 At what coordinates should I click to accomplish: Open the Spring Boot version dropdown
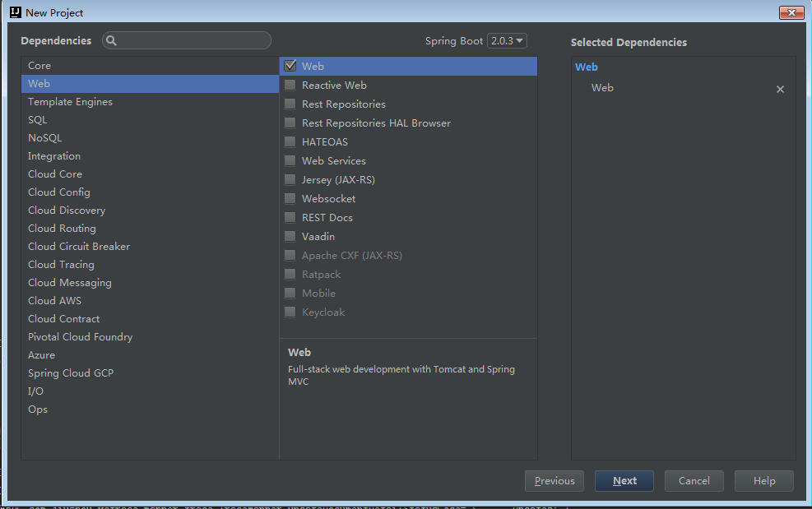(507, 40)
